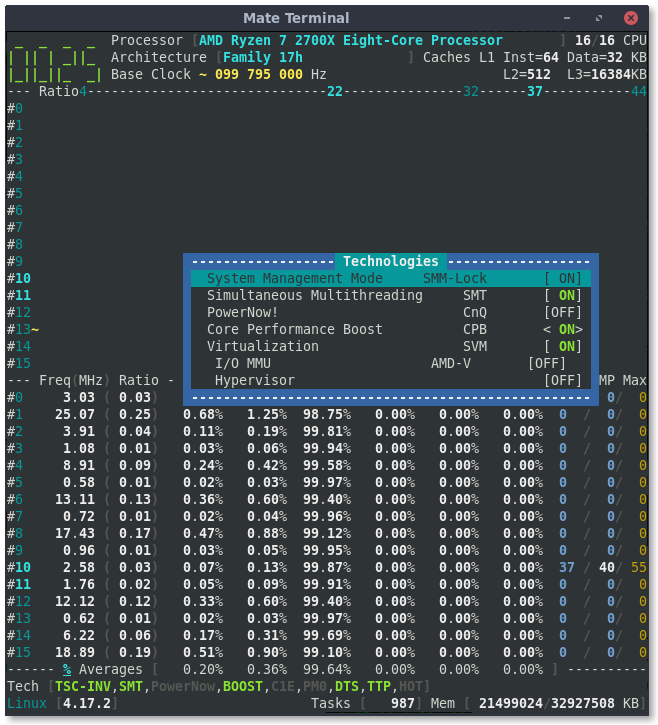Click the L2=512 cache value

pyautogui.click(x=527, y=74)
